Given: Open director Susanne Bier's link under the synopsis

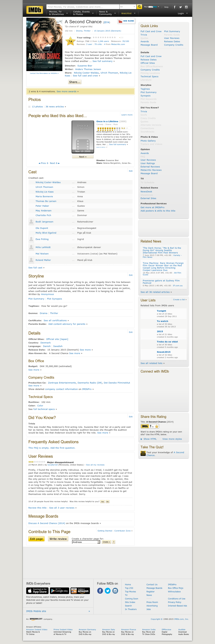Looking at the screenshot, I should tap(85, 66).
